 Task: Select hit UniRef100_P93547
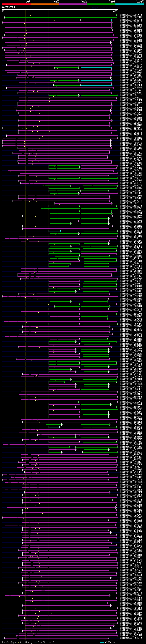click(x=131, y=60)
